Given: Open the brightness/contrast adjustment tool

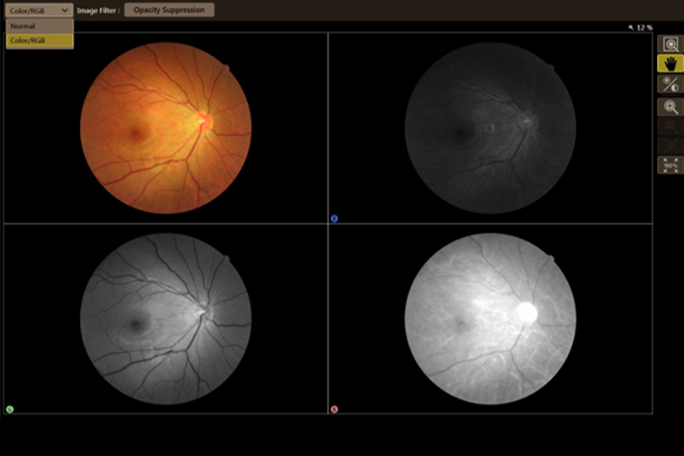Looking at the screenshot, I should tap(670, 84).
